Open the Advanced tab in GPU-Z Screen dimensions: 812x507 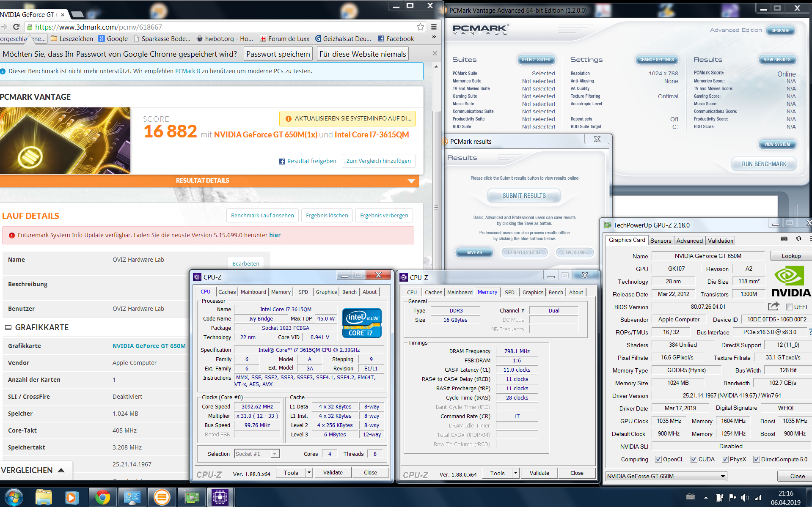coord(690,241)
